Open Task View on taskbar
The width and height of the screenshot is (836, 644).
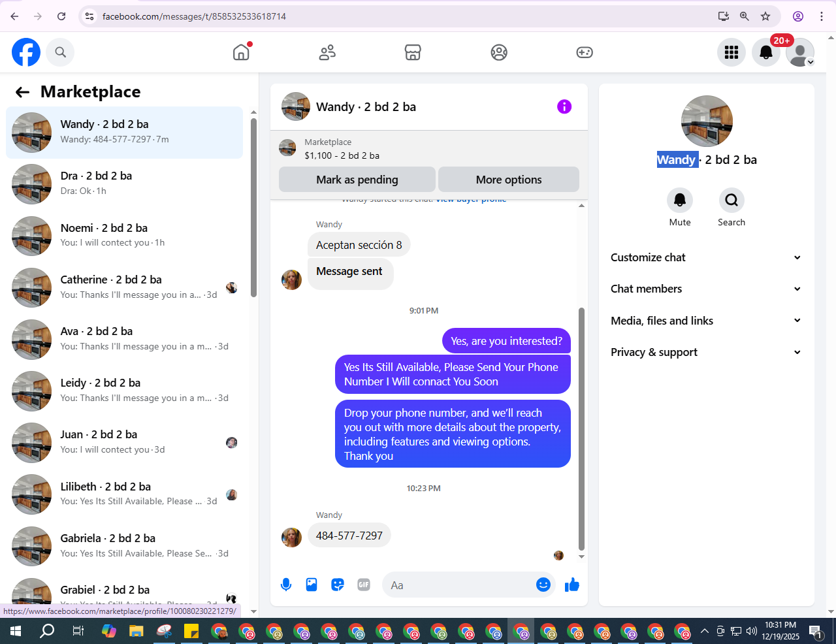coord(78,631)
